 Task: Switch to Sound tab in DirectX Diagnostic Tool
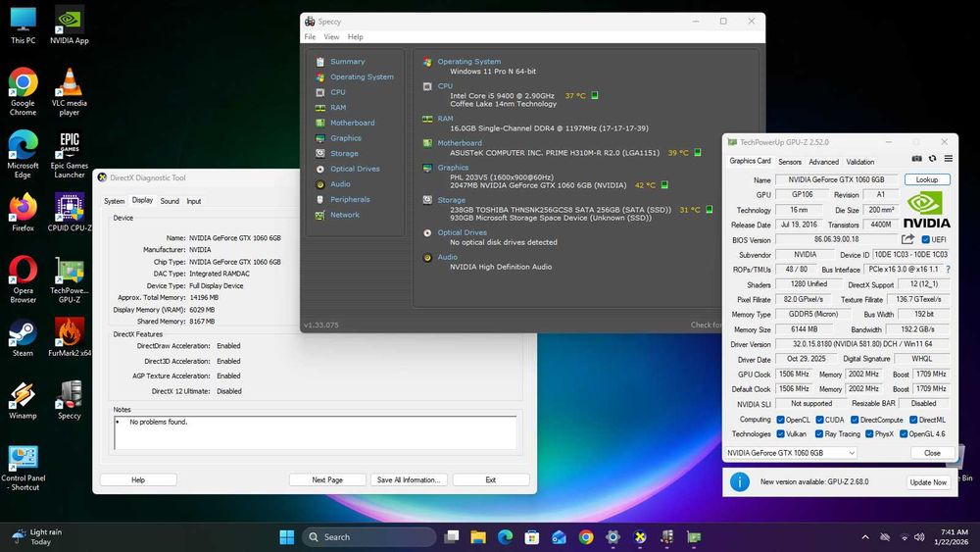click(x=170, y=201)
